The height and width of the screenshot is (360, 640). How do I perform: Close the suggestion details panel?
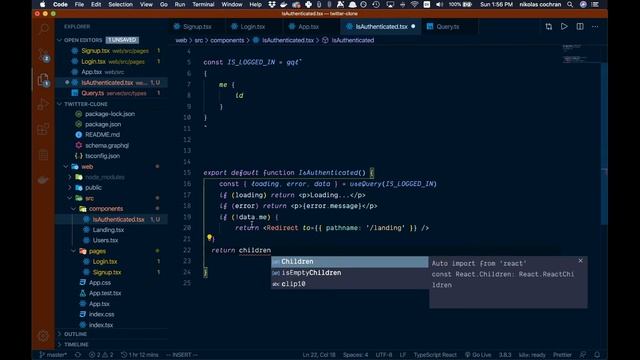580,261
